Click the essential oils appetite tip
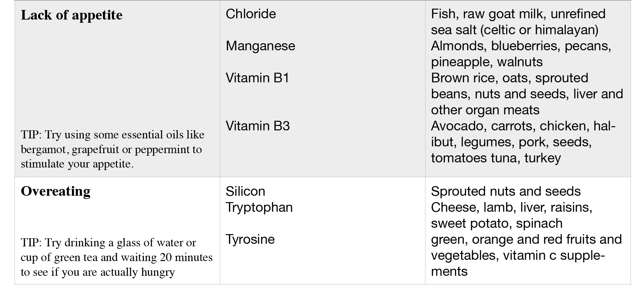644x295 pixels. 113,149
